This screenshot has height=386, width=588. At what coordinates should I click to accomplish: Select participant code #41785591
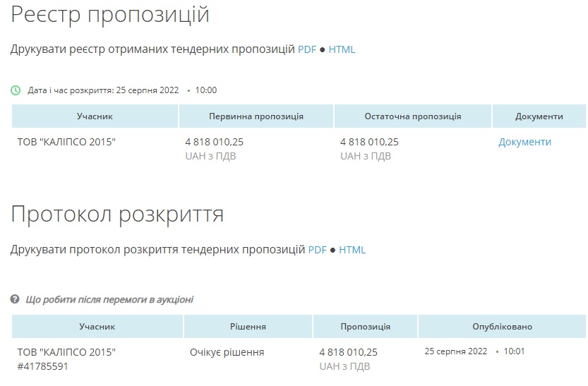coord(43,366)
